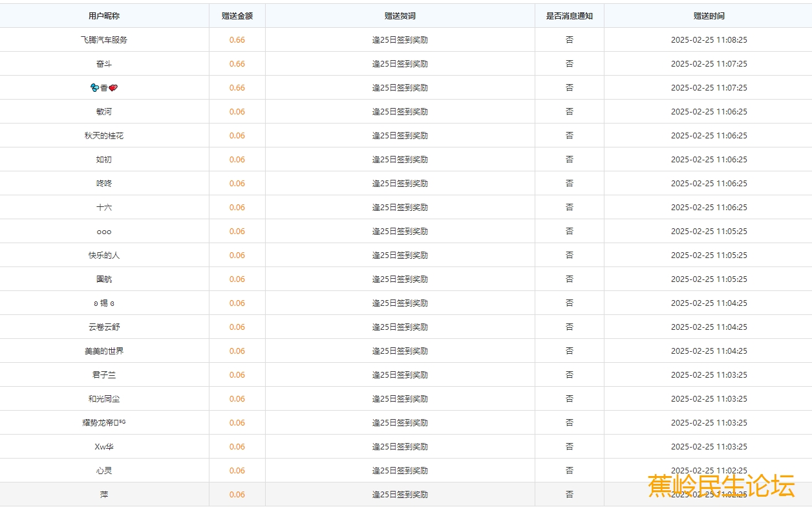The height and width of the screenshot is (509, 812).
Task: Click the 否 notification cell for 十六
Action: coord(569,208)
